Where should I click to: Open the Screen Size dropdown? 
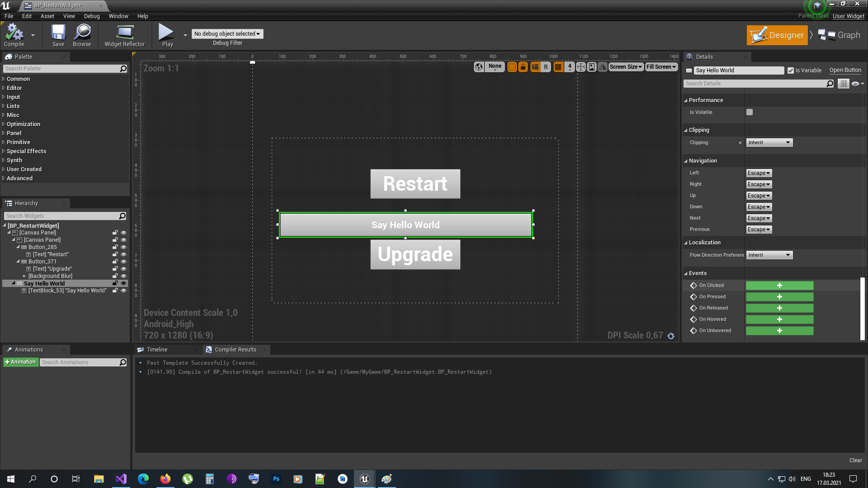tap(626, 67)
